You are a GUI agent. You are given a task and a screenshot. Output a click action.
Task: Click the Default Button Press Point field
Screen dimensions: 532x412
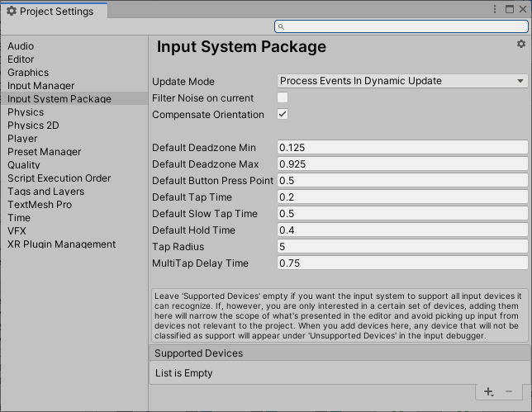[x=402, y=181]
